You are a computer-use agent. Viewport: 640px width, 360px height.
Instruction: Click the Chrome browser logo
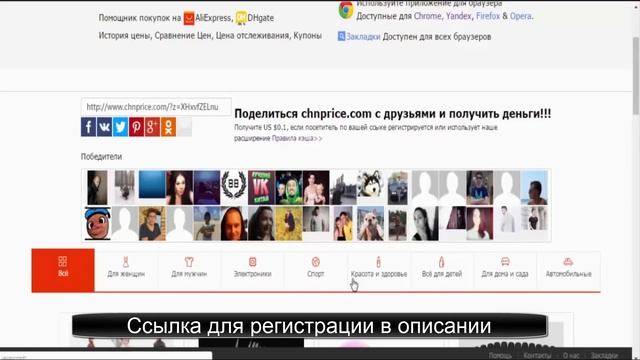[346, 10]
